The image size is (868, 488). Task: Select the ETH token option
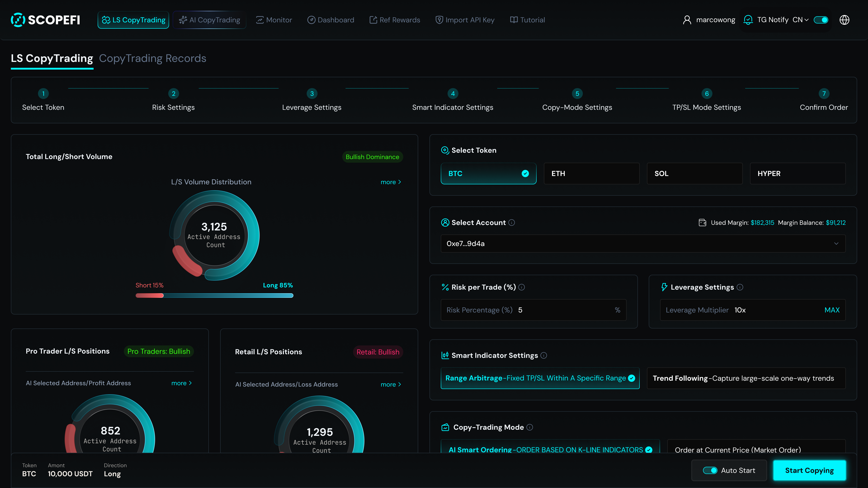pyautogui.click(x=592, y=174)
